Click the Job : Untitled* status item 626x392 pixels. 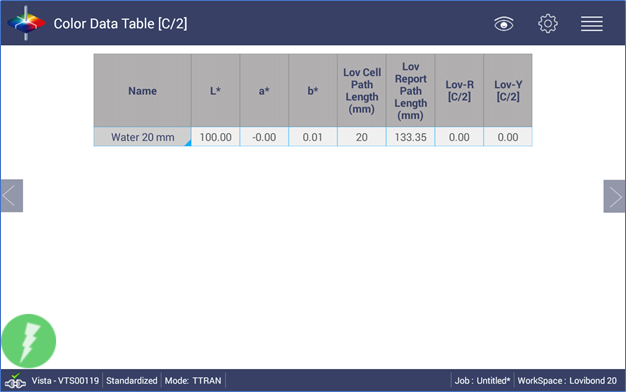pyautogui.click(x=482, y=381)
